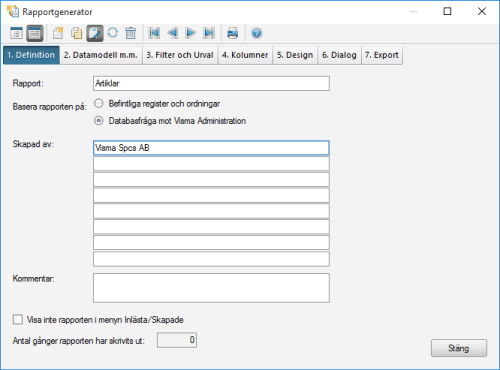Screen dimensions: 500x370
Task: Click the Rapportgenerator title bar icon
Action: click(x=13, y=11)
